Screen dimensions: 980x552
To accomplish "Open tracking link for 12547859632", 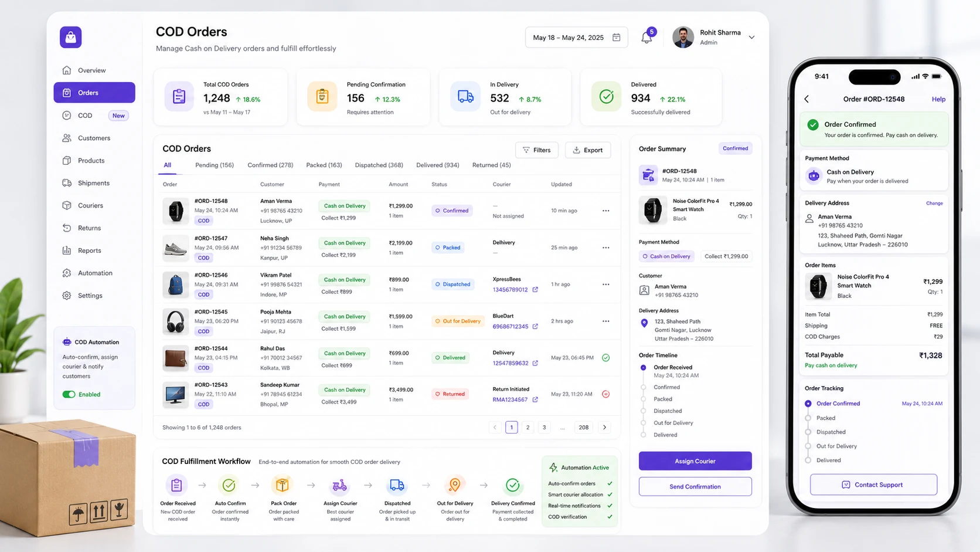I will click(x=535, y=363).
